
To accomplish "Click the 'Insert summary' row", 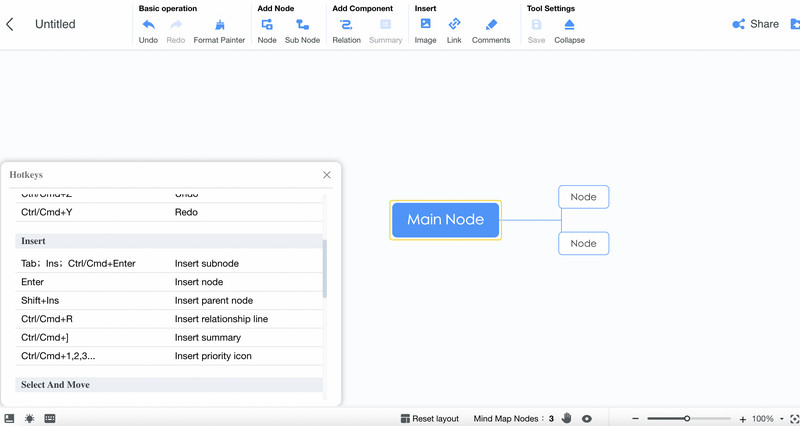I will pos(169,338).
